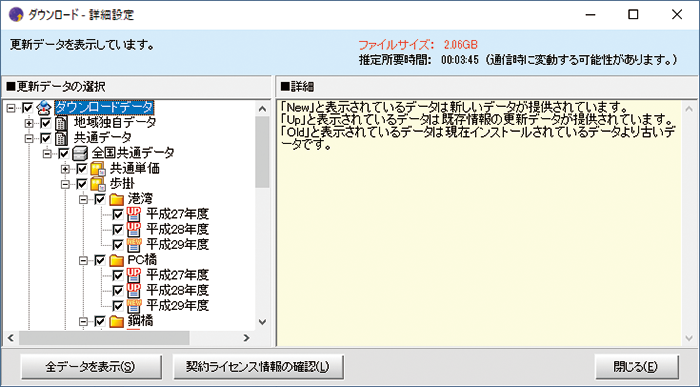Click tree vertical scrollbar thumb
This screenshot has width=700, height=387.
tap(262, 152)
